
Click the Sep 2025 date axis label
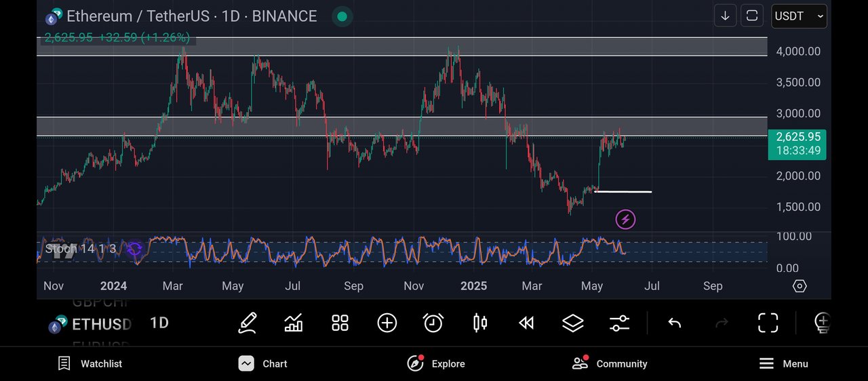pyautogui.click(x=713, y=286)
